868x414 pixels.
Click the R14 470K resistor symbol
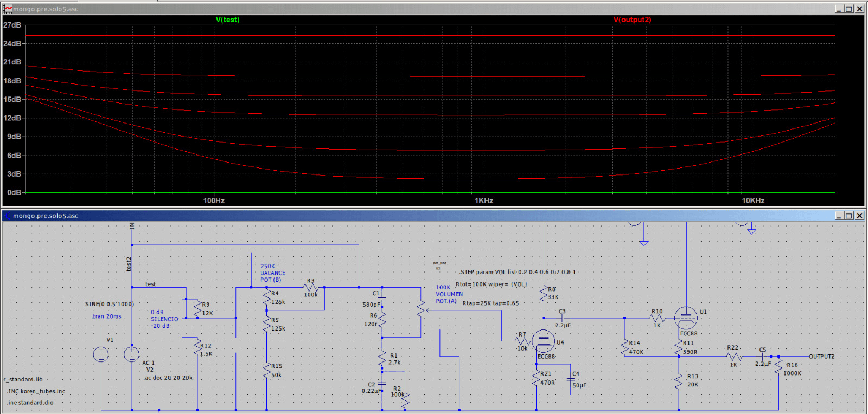point(624,347)
